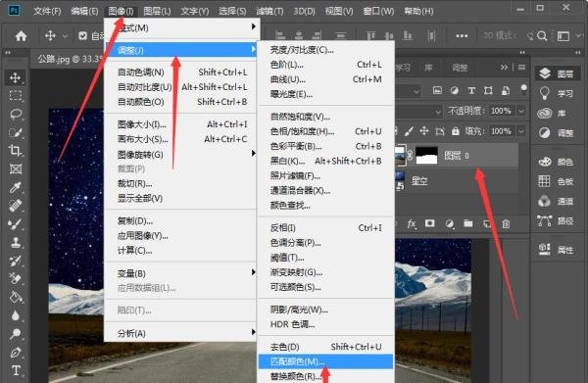
Task: Click the search magnifier icon
Action: click(x=542, y=36)
